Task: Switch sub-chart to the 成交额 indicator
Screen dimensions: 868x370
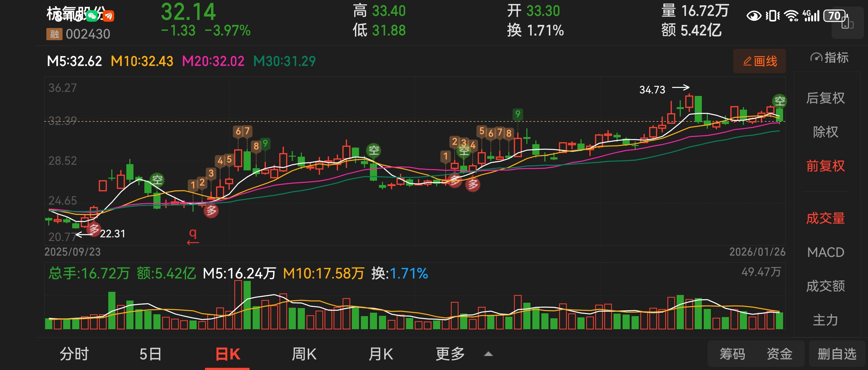Action: (x=825, y=286)
